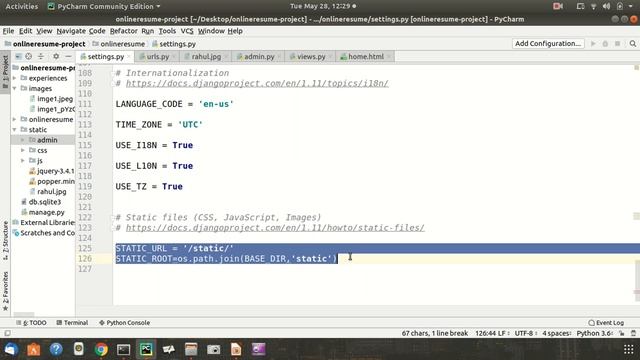Expand the js folder
Screen dimensions: 640x360
tap(23, 160)
